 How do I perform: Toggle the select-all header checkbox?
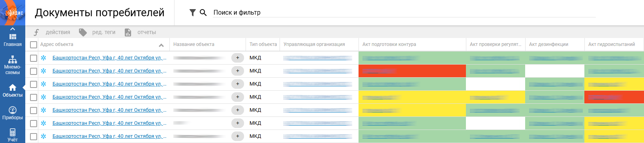tap(34, 45)
